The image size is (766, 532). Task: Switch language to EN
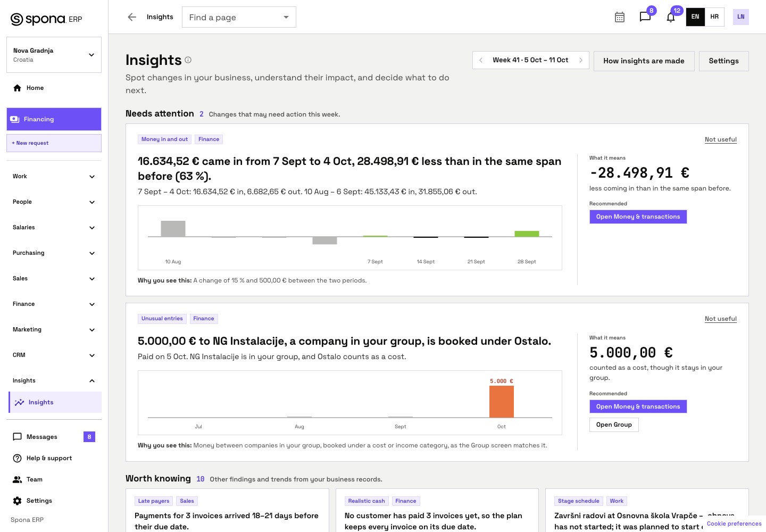coord(695,17)
